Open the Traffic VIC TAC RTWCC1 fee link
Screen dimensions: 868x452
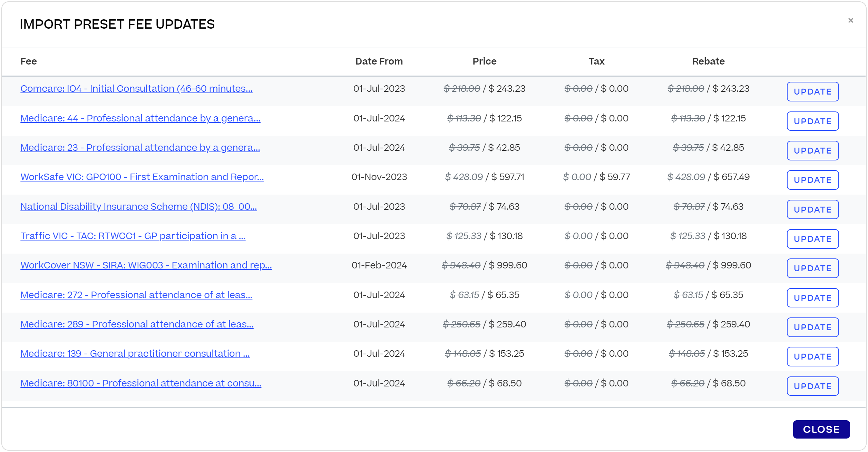click(x=133, y=236)
